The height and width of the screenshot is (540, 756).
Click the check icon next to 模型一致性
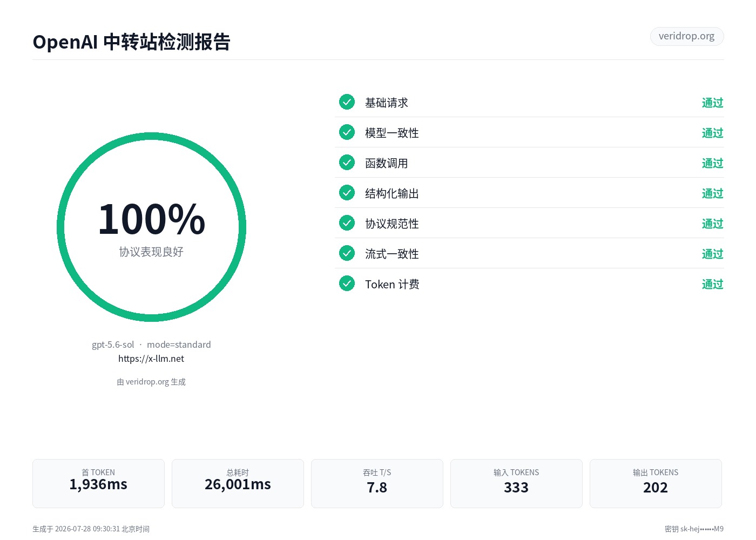coord(347,132)
